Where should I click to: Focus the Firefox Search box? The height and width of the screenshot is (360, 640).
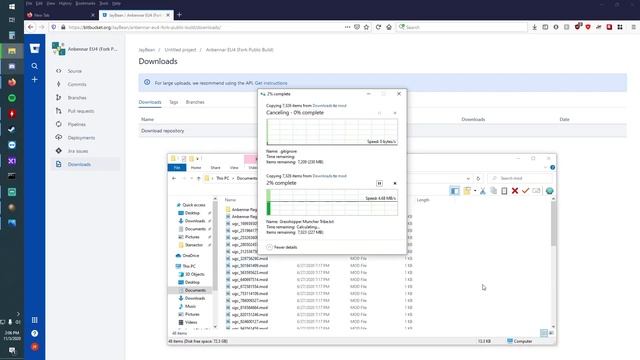point(462,27)
